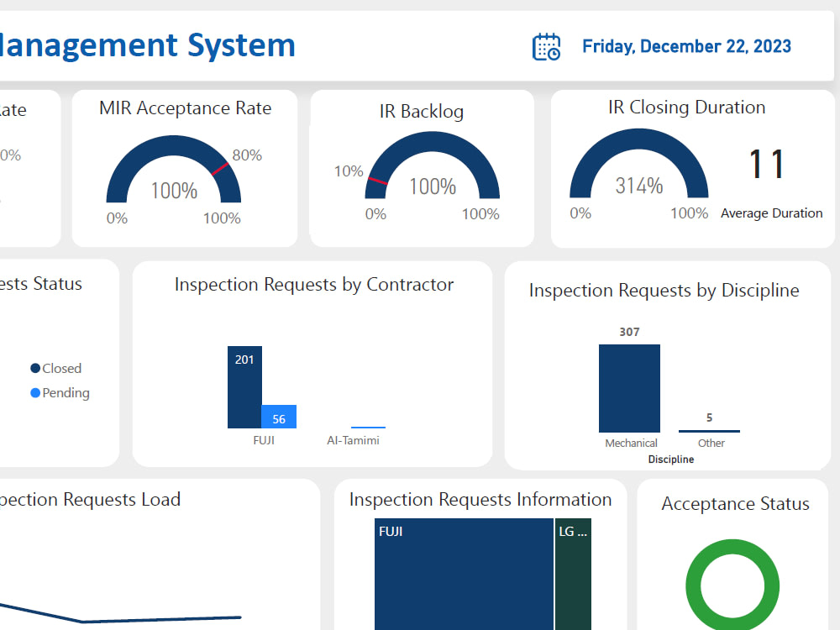The width and height of the screenshot is (840, 630).
Task: Click the FUJI rectangle in the treemap
Action: tap(462, 575)
